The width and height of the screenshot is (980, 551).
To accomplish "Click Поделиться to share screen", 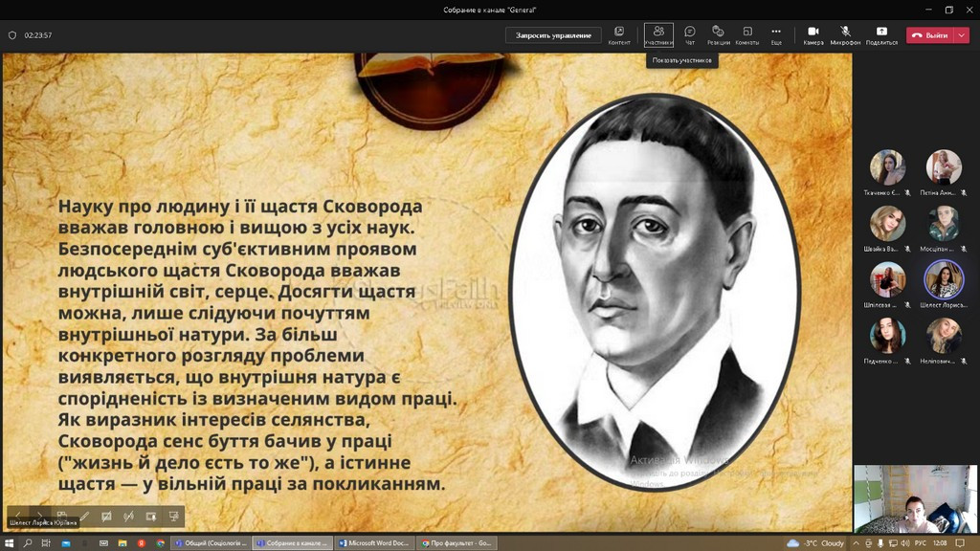I will (881, 34).
